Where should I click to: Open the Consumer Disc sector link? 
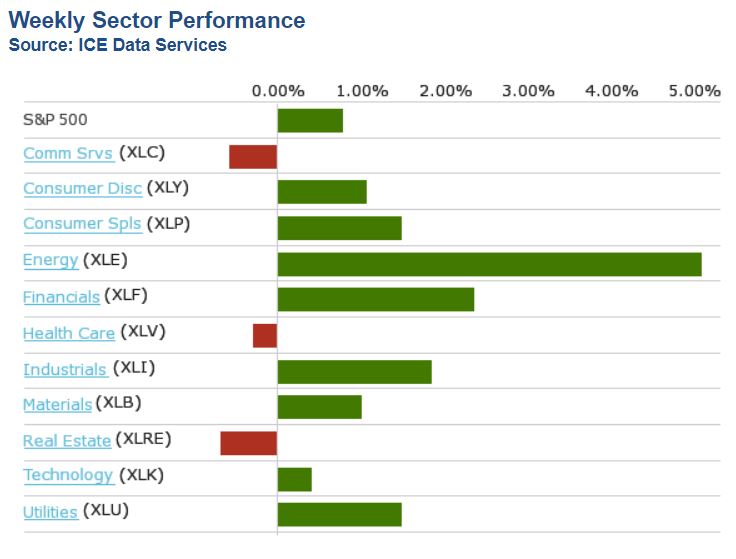82,188
